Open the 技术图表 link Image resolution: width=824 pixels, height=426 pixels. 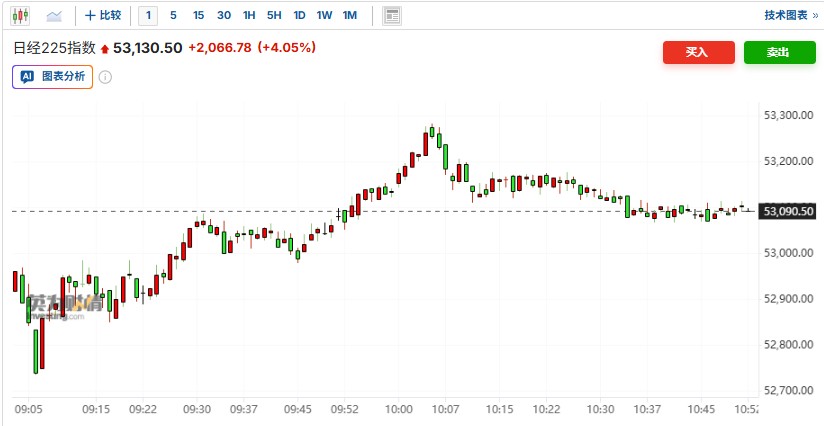click(x=785, y=15)
